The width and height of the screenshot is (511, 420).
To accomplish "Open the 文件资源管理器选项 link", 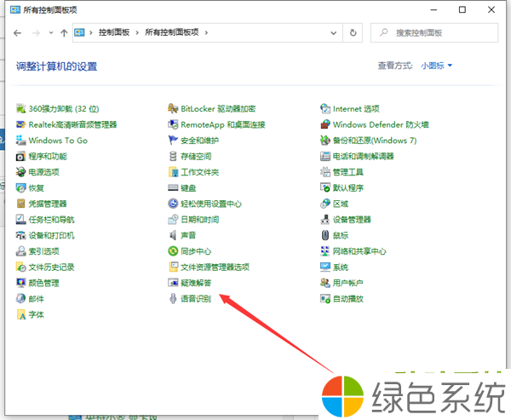I will 215,267.
